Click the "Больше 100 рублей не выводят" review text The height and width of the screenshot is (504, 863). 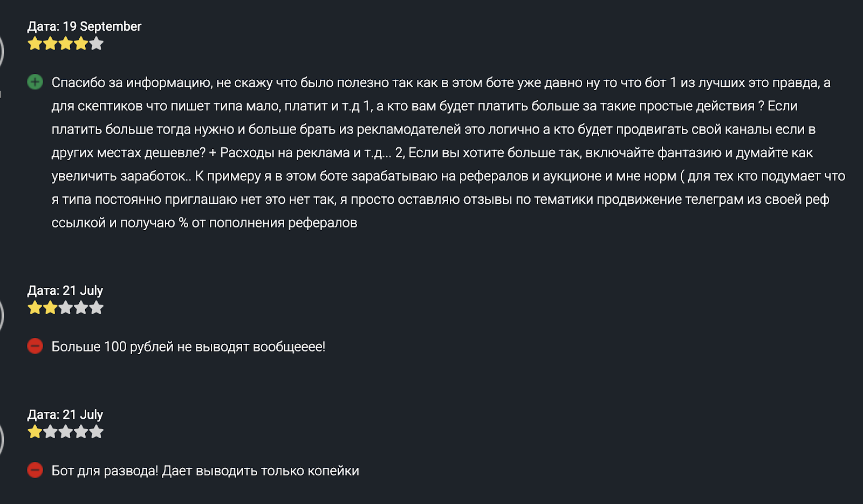click(188, 347)
